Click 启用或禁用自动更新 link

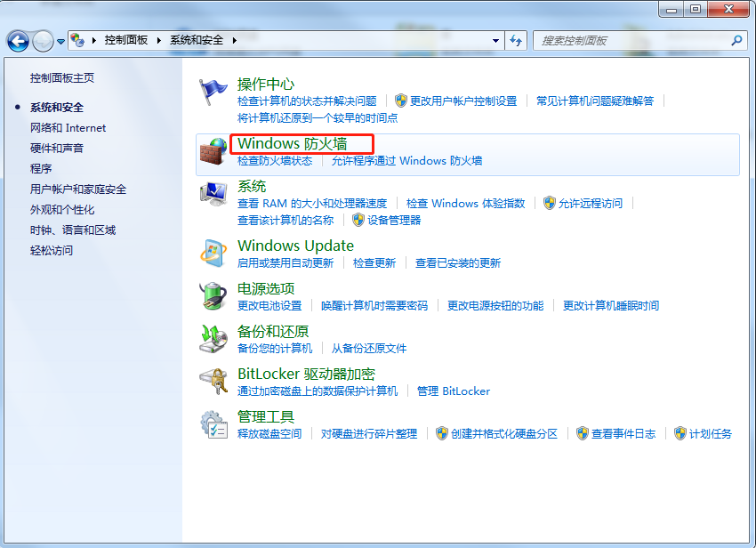[286, 263]
